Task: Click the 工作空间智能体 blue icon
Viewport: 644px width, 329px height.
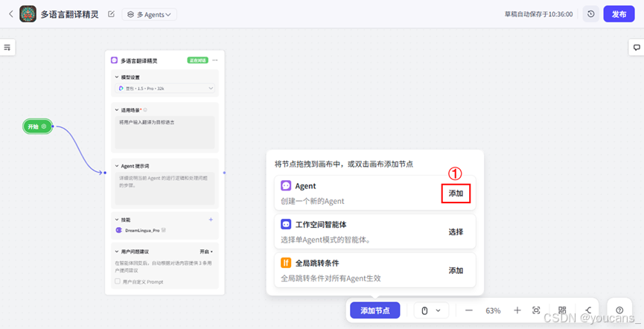Action: coord(286,224)
